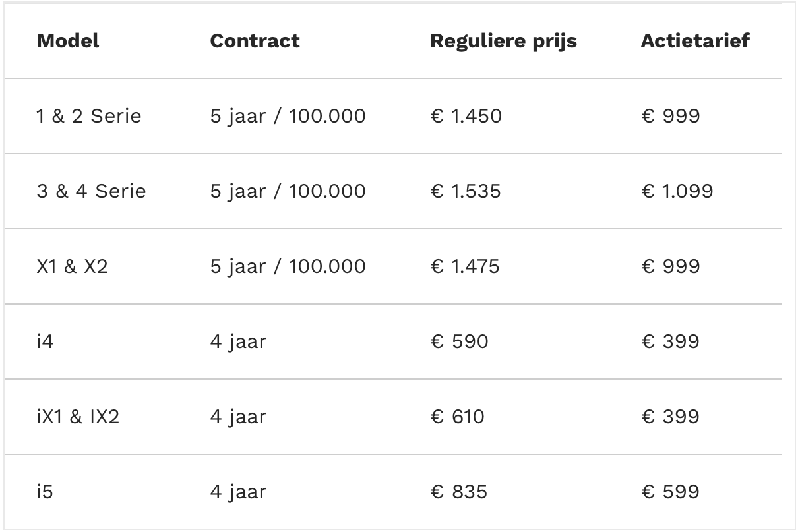Click the 3 & 4 Serie contract term
Screen dimensions: 798x532
pos(288,191)
